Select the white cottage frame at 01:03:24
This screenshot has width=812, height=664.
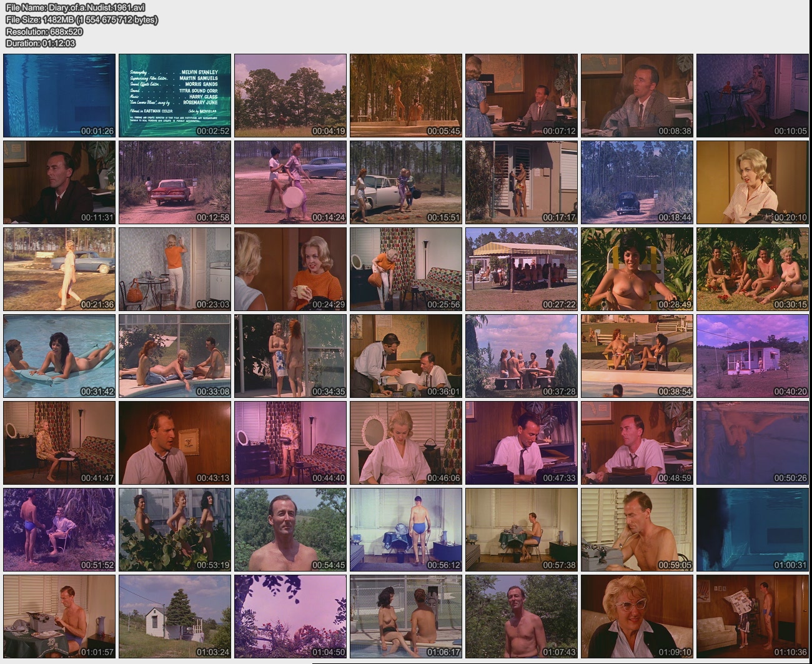[x=174, y=616]
